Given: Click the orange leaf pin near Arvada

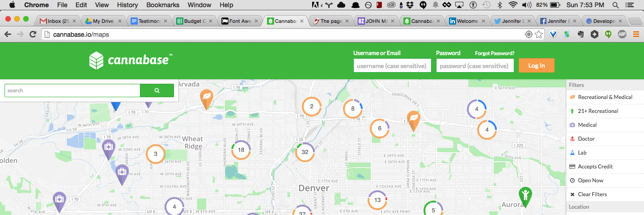Looking at the screenshot, I should (x=206, y=99).
